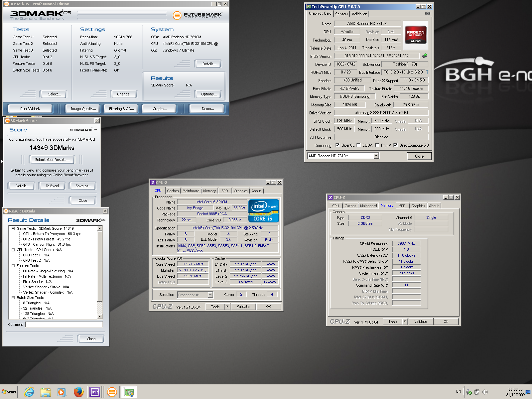The height and width of the screenshot is (399, 532).
Task: Export the score with To Excel button
Action: pyautogui.click(x=52, y=186)
